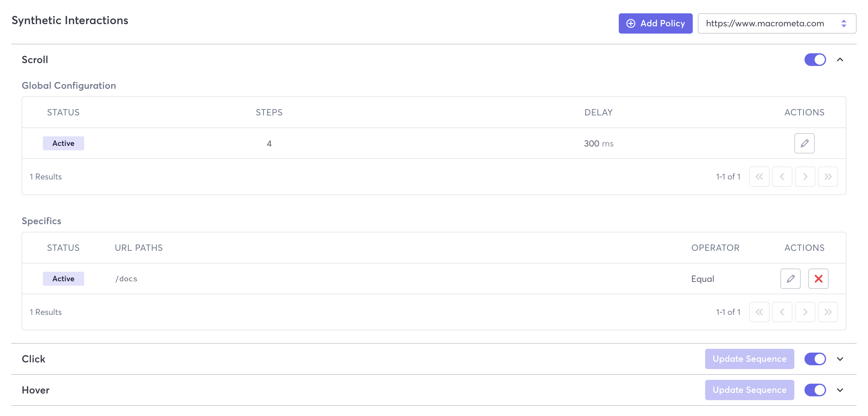
Task: Click Add Policy button
Action: pos(655,23)
